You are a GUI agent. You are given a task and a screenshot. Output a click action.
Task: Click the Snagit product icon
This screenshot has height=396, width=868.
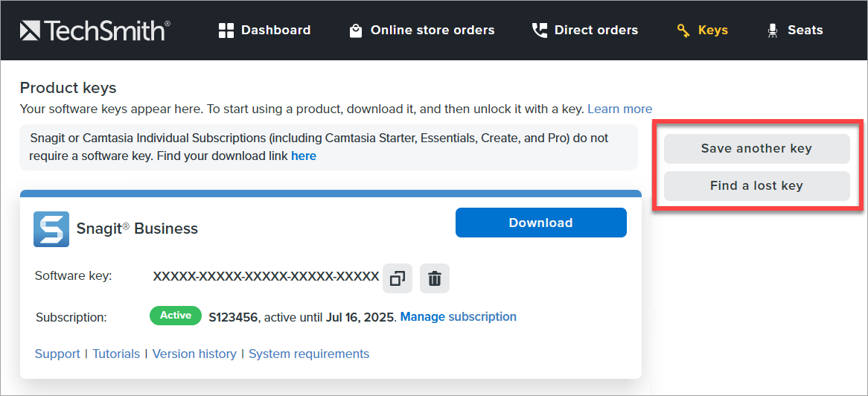[x=51, y=229]
